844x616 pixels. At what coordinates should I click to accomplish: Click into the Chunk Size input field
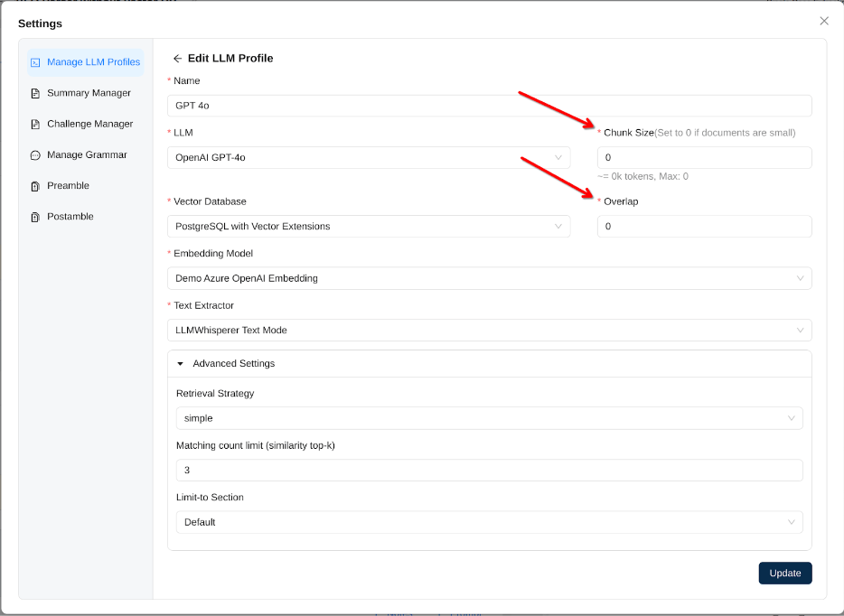click(x=704, y=158)
